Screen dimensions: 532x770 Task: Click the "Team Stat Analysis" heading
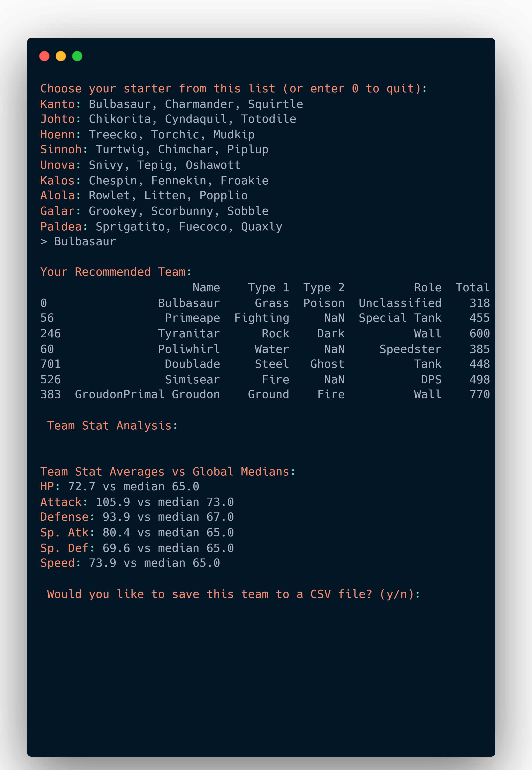112,426
